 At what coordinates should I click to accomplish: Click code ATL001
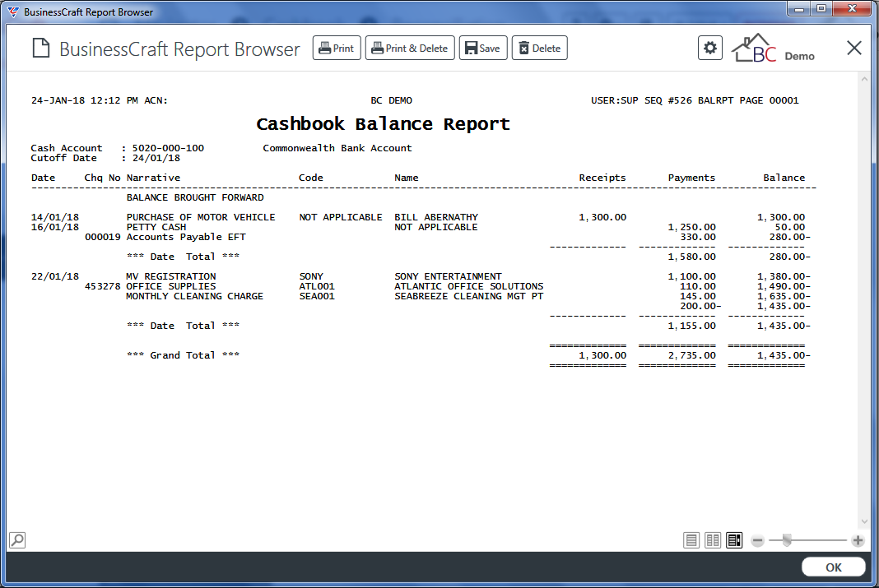(x=317, y=287)
